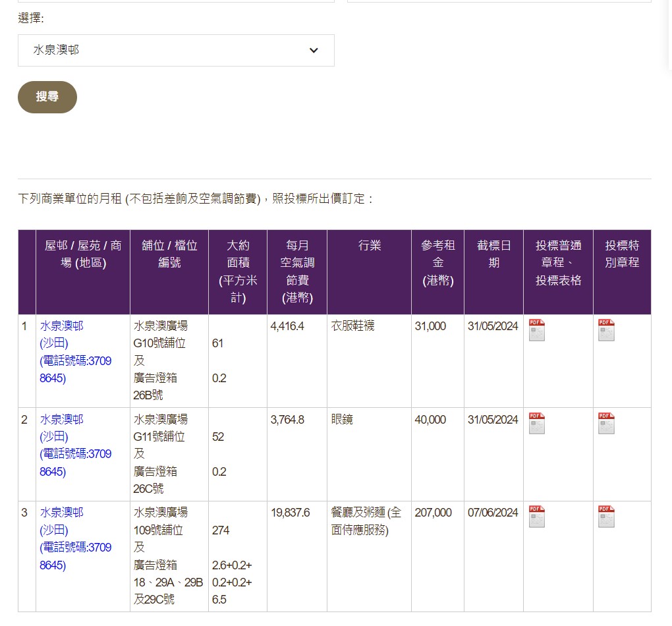This screenshot has width=672, height=626.
Task: Select the air-conditioning fee 4,416.4
Action: pos(287,326)
